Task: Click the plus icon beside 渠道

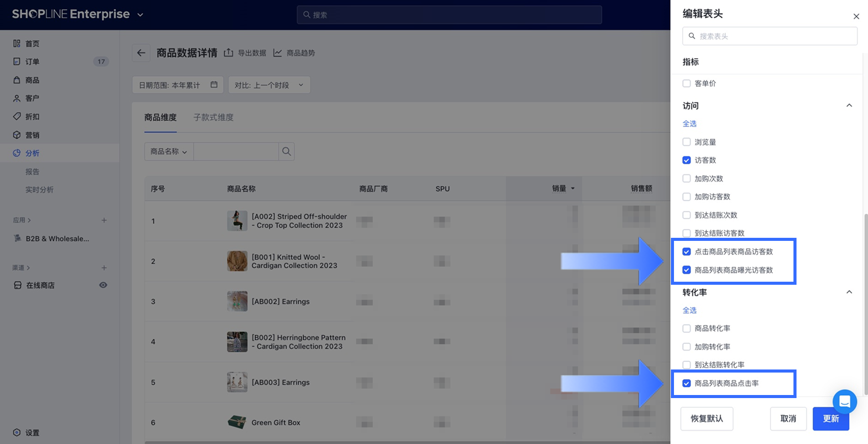Action: coord(104,267)
